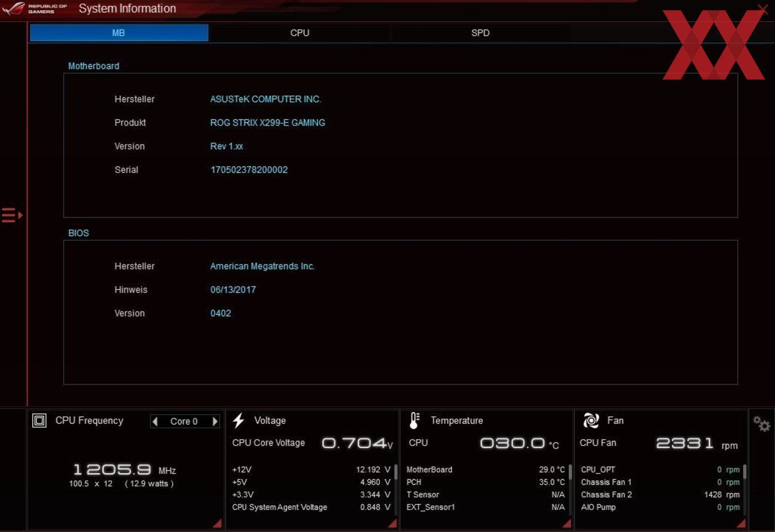Click the Core 0 selector label
The width and height of the screenshot is (775, 532).
(184, 421)
